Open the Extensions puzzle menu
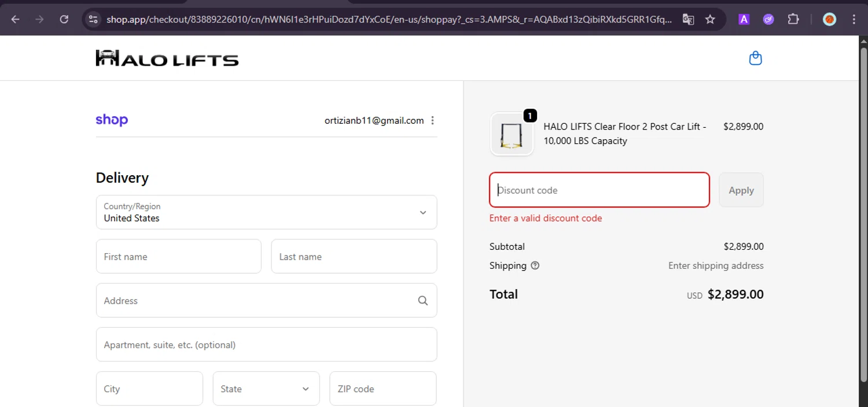Image resolution: width=868 pixels, height=407 pixels. pos(793,19)
